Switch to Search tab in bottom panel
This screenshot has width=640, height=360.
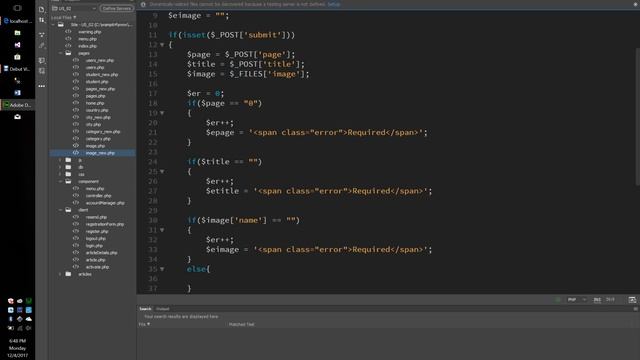[145, 309]
